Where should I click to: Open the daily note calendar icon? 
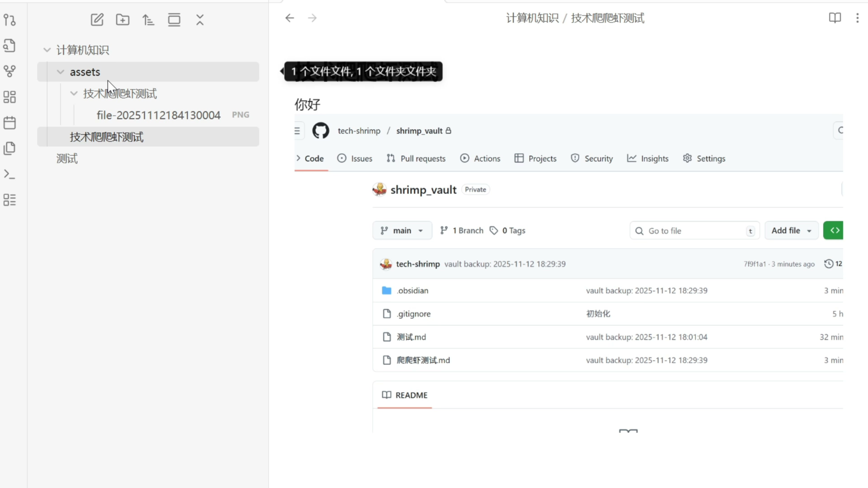(x=9, y=123)
